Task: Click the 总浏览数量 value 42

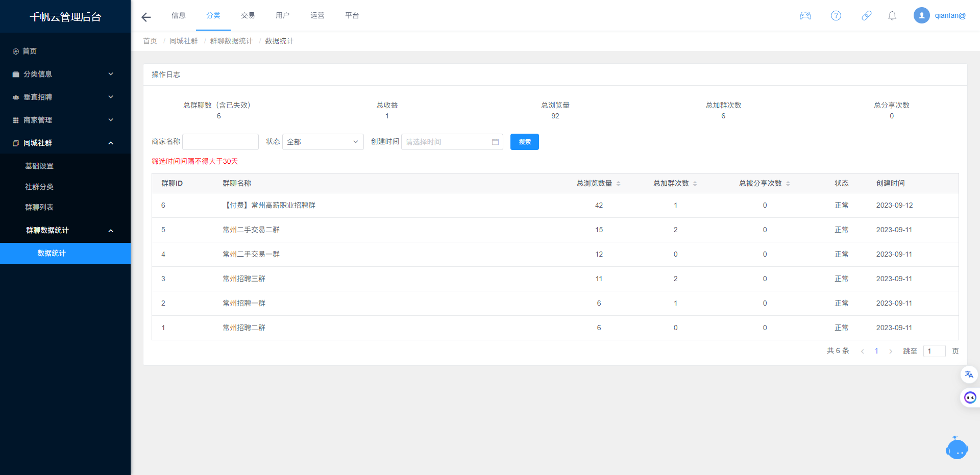Action: point(599,205)
